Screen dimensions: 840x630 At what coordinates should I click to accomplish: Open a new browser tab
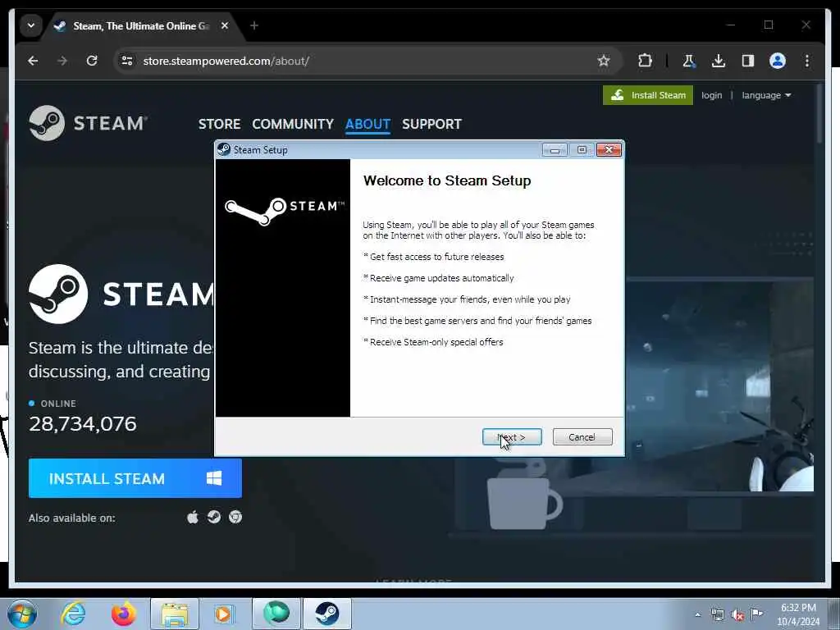coord(254,25)
